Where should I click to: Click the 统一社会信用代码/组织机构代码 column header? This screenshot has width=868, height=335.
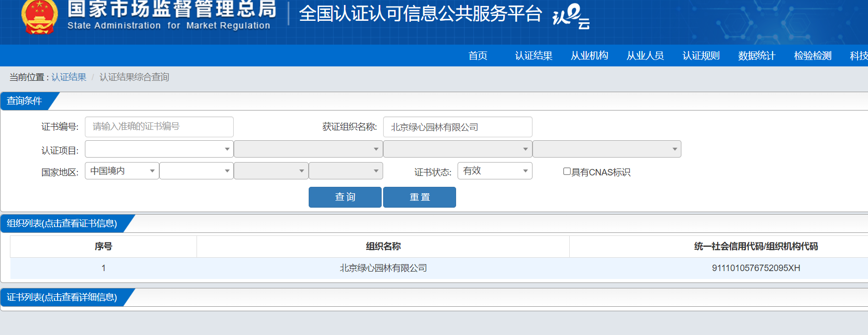[x=756, y=246]
